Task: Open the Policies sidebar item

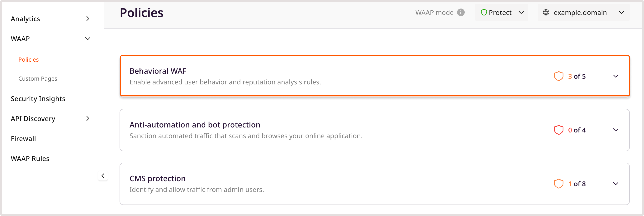Action: [29, 60]
